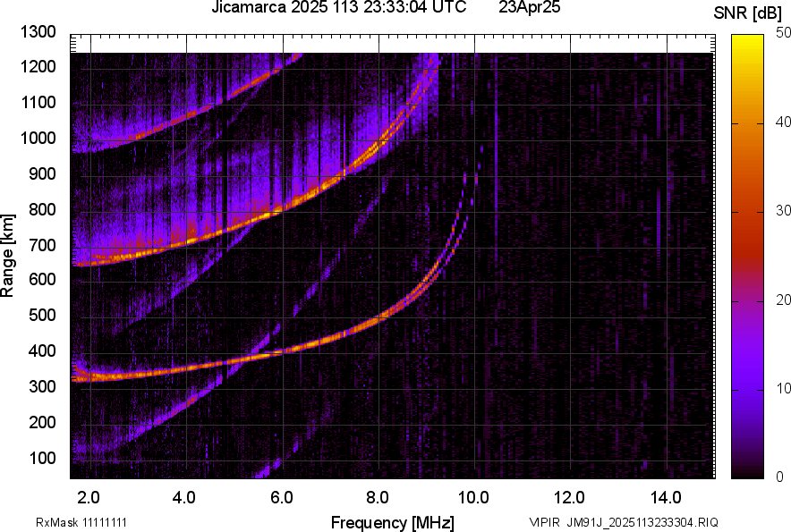Click the colorbar tick value 0
This screenshot has width=791, height=532.
coord(780,477)
